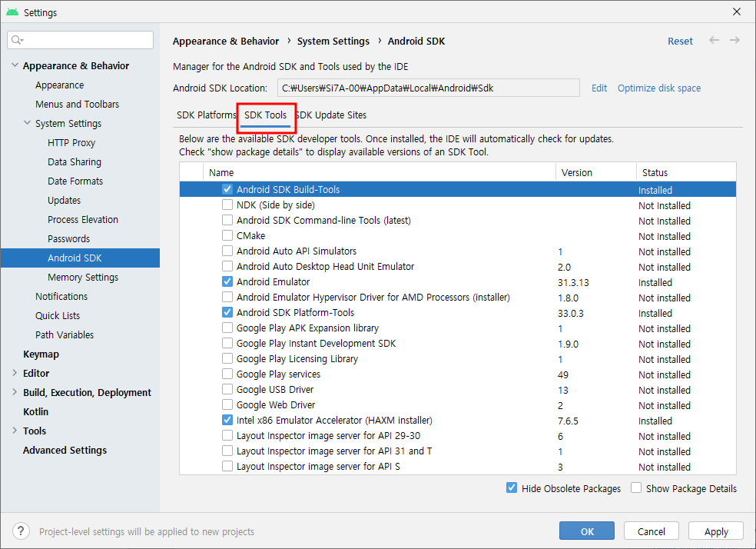Click the OK button
The image size is (756, 549).
point(587,531)
